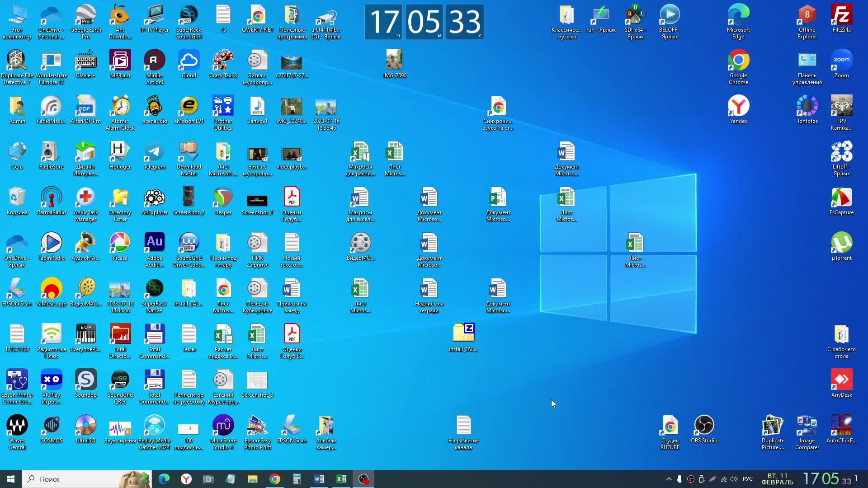This screenshot has width=868, height=488.
Task: Select Корзина recycle bin icon
Action: (x=17, y=201)
